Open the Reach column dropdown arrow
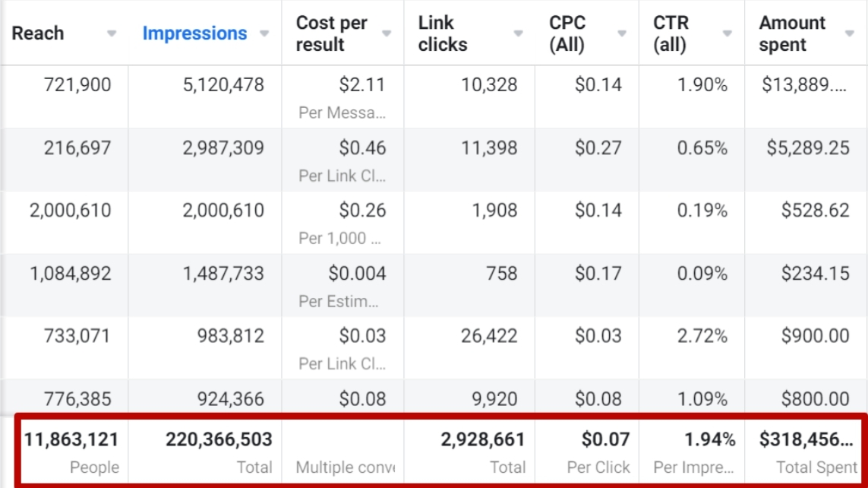 (x=112, y=33)
